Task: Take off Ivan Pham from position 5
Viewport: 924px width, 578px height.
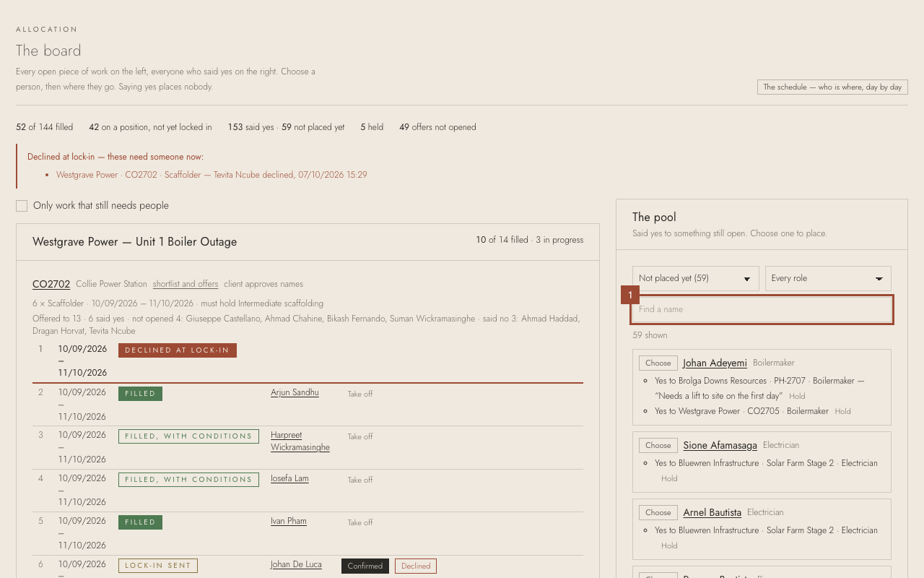Action: tap(360, 522)
